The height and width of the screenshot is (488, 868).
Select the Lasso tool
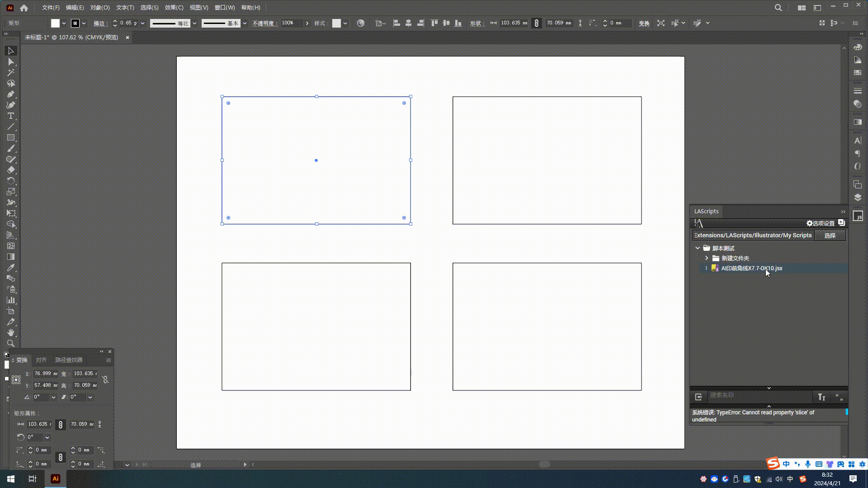11,84
